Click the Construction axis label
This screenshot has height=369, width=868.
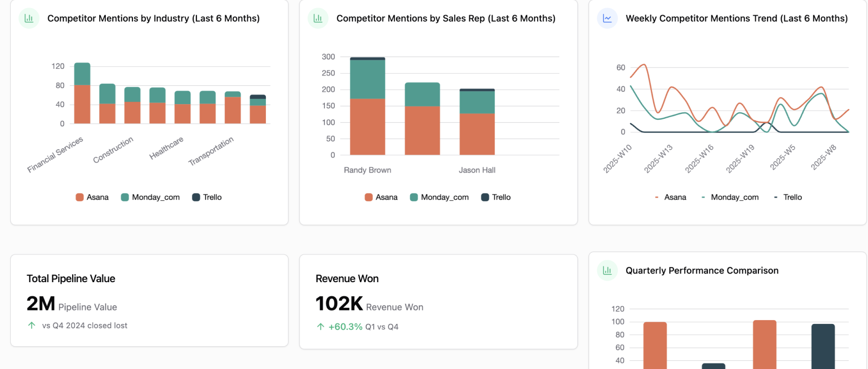pos(113,150)
